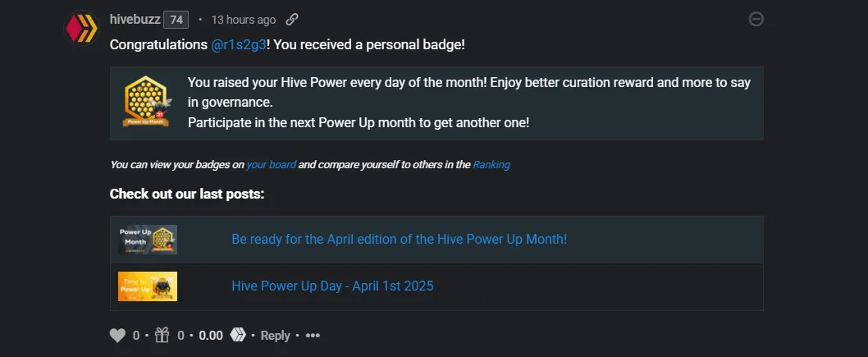Open the hivebuzz avatar profile picture

coord(81,29)
